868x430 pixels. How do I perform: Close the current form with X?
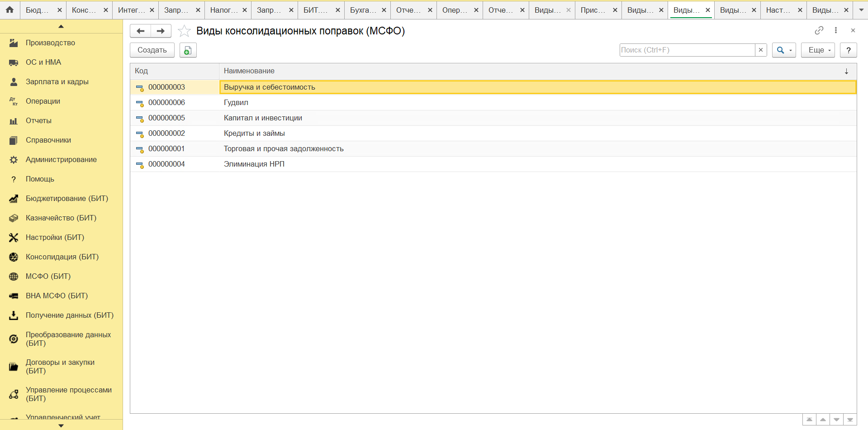click(x=853, y=30)
